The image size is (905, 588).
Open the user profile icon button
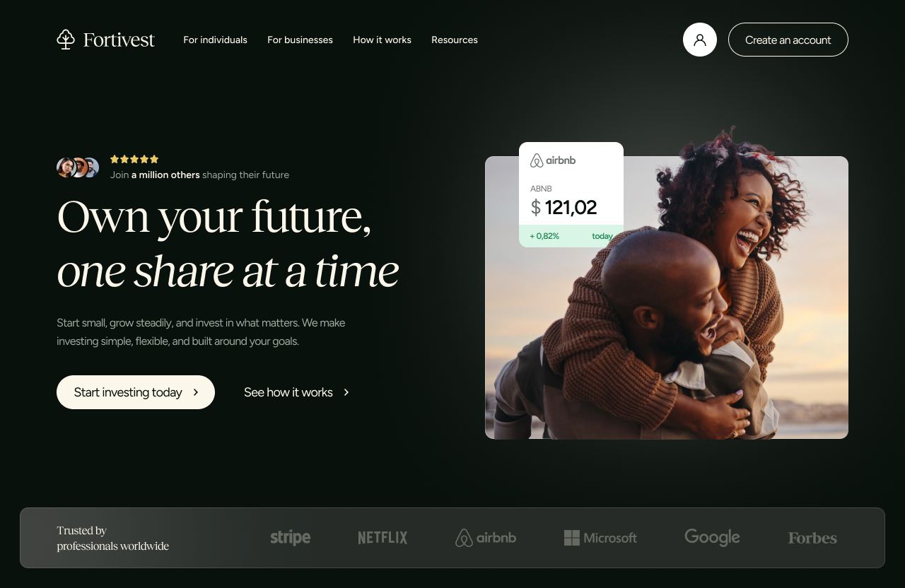[x=700, y=40]
